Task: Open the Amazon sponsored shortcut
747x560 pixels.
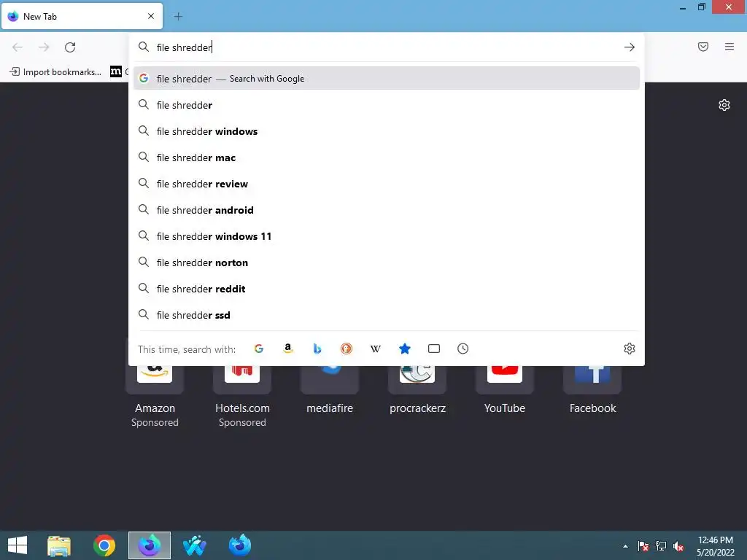Action: tap(155, 395)
